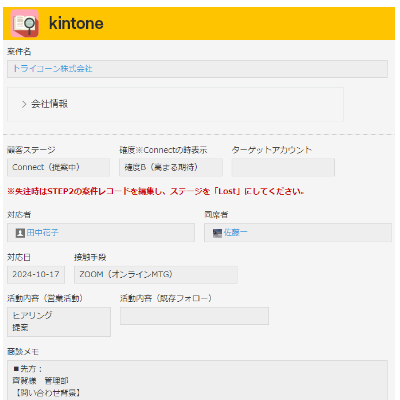Image resolution: width=400 pixels, height=400 pixels.
Task: Click the ■先方： line in the memo
Action: [28, 369]
